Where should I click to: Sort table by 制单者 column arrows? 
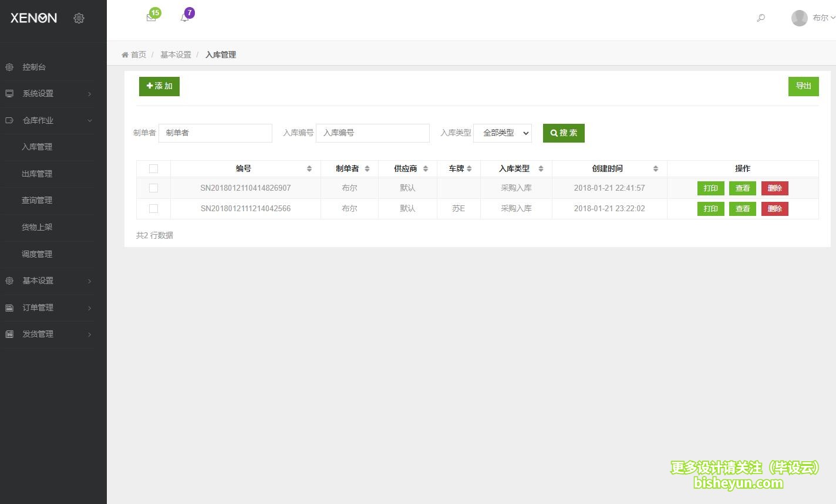tap(367, 168)
